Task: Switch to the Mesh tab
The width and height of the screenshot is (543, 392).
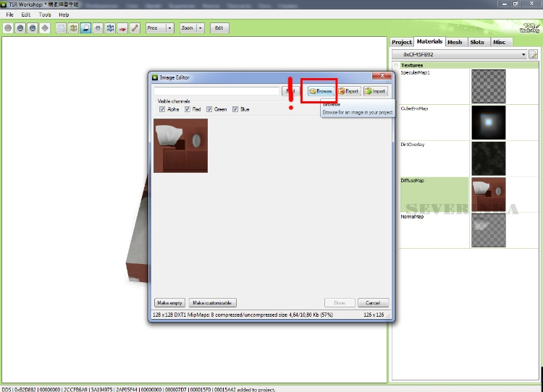Action: 455,42
